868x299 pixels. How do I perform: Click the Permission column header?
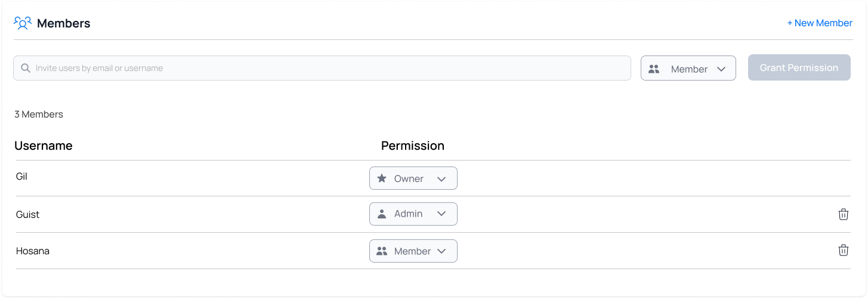(x=412, y=146)
